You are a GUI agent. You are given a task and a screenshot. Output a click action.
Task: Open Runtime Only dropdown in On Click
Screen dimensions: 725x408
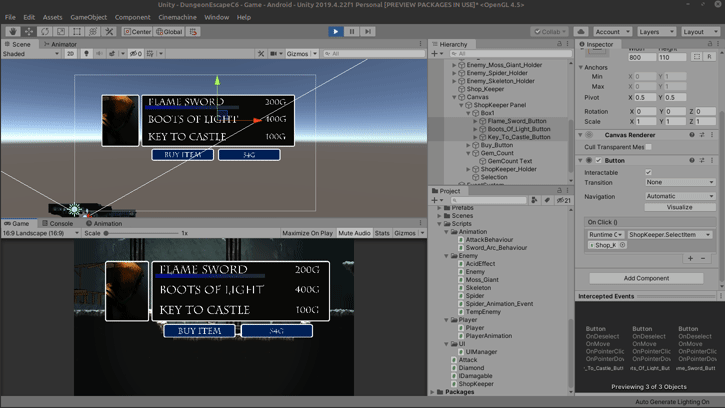[606, 235]
